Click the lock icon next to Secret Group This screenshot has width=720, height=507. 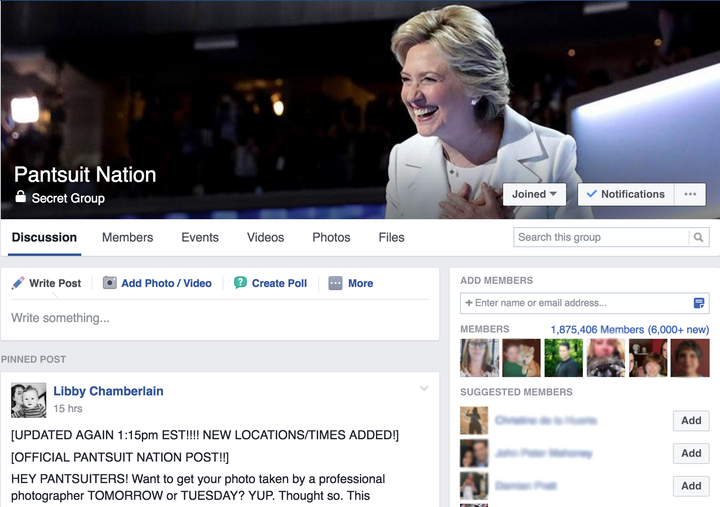(x=20, y=197)
